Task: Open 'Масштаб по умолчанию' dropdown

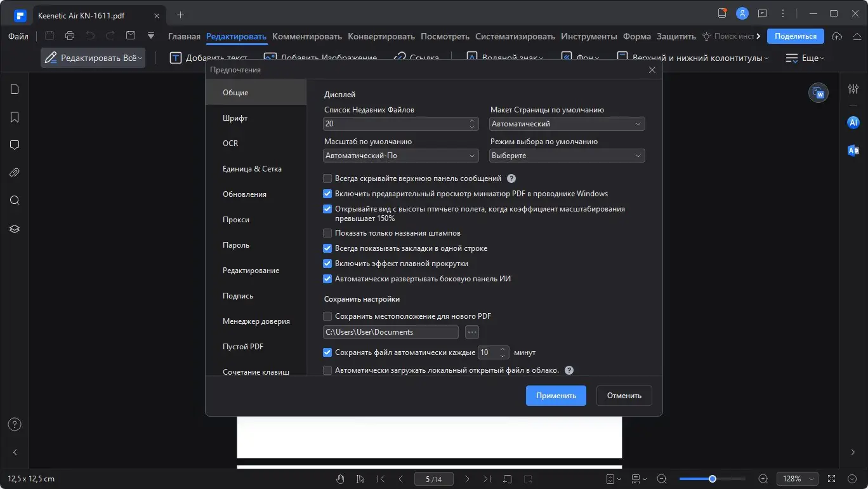Action: 401,156
